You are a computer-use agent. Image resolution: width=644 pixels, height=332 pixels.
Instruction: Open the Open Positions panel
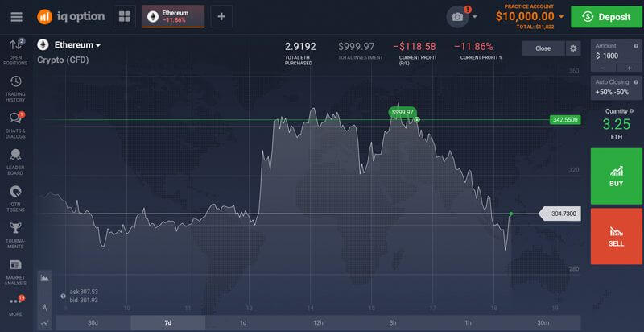point(15,52)
